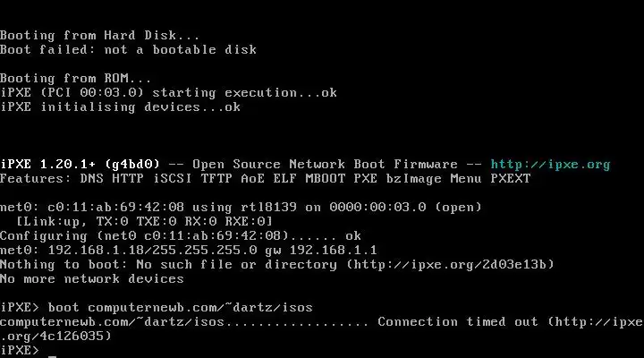Click the http://ipxe.org link in cyan
The width and height of the screenshot is (644, 358).
[x=550, y=165]
